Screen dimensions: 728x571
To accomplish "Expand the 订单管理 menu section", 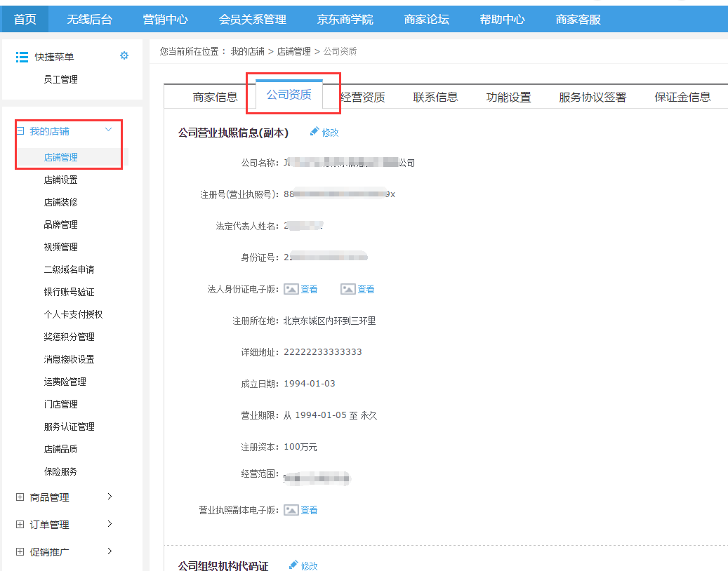I will point(20,525).
